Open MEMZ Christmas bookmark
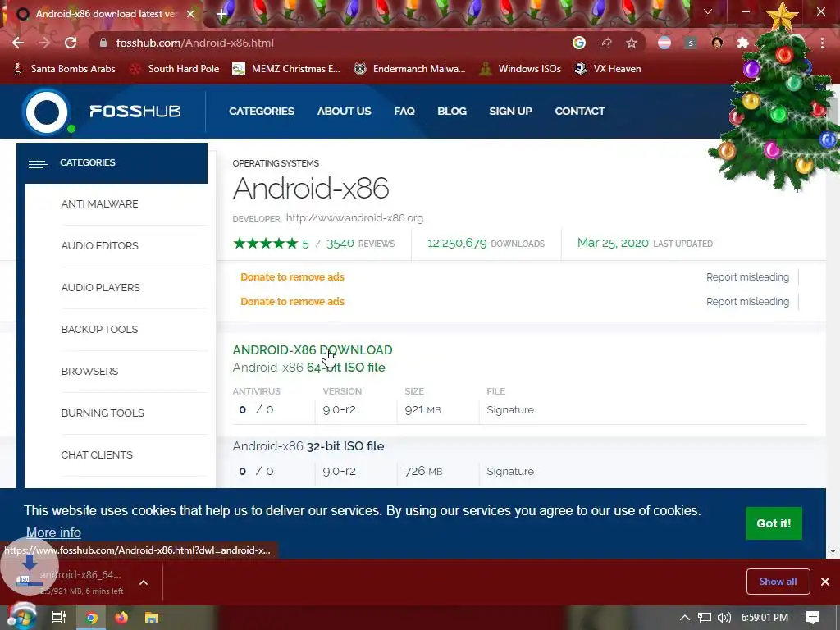Image resolution: width=840 pixels, height=630 pixels. (286, 69)
